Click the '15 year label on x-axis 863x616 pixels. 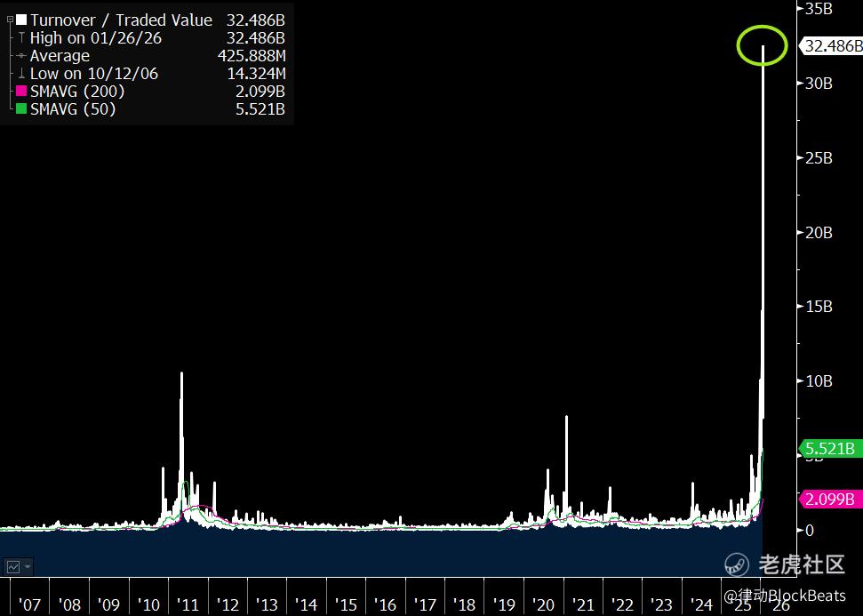(x=346, y=605)
